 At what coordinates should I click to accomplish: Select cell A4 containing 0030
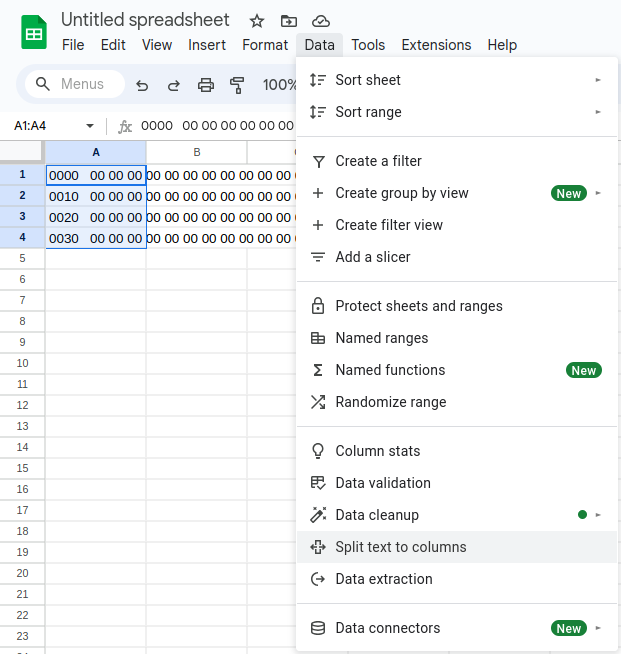coord(96,238)
